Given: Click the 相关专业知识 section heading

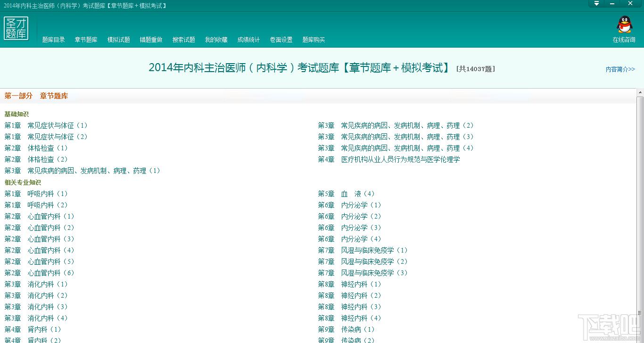Looking at the screenshot, I should 23,182.
